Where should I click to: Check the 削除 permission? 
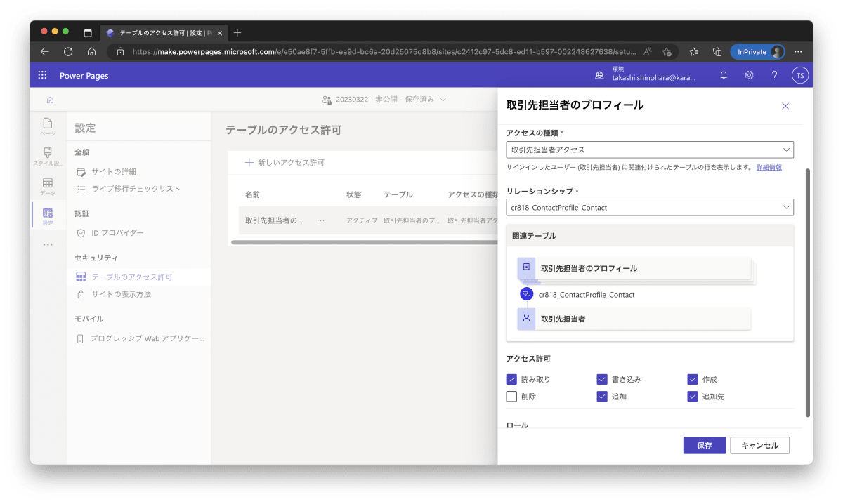click(511, 396)
